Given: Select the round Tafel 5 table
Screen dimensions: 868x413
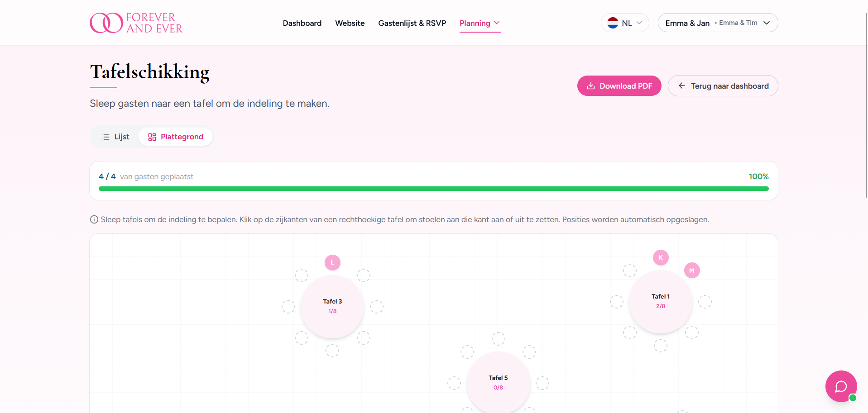Looking at the screenshot, I should (498, 383).
